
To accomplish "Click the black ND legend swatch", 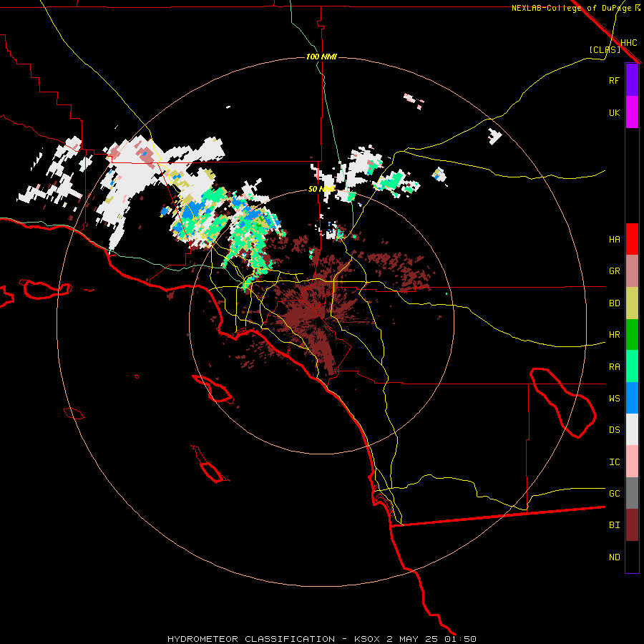I will (x=632, y=557).
